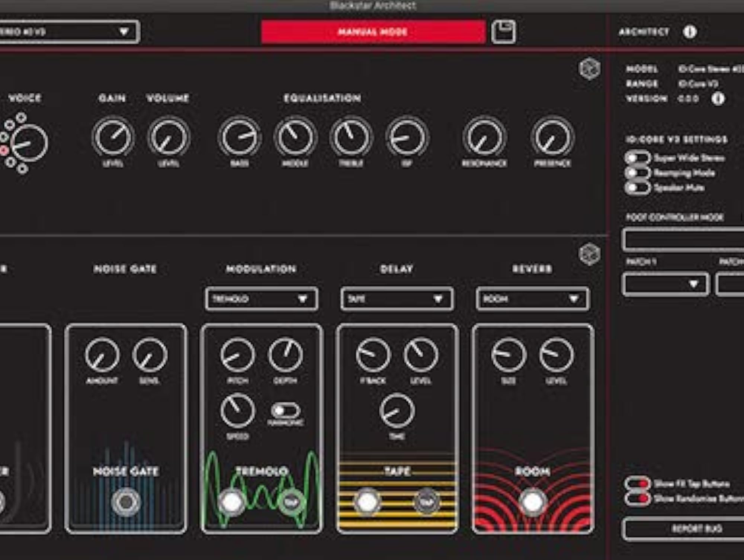Click the Report Bug button
The width and height of the screenshot is (744, 560).
tap(683, 529)
